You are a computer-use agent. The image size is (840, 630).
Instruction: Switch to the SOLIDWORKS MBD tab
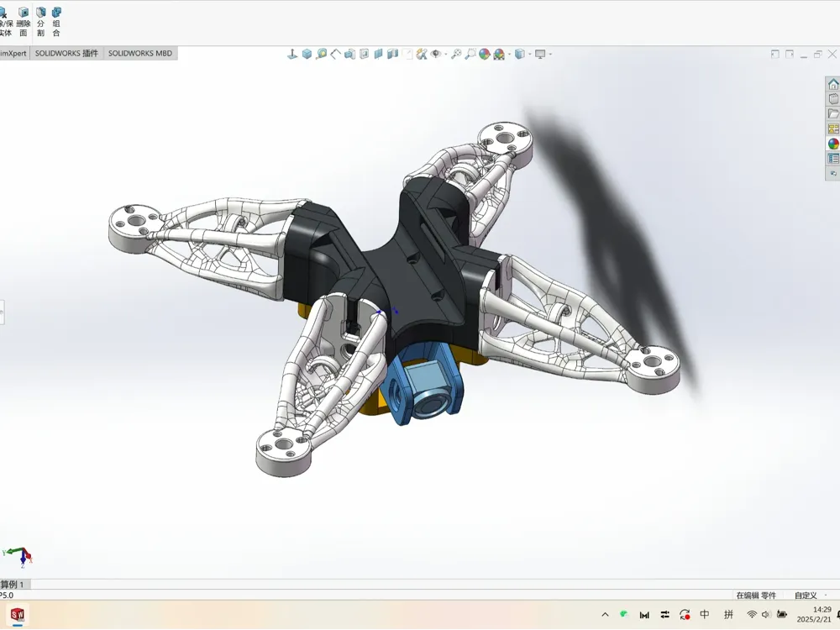[140, 53]
